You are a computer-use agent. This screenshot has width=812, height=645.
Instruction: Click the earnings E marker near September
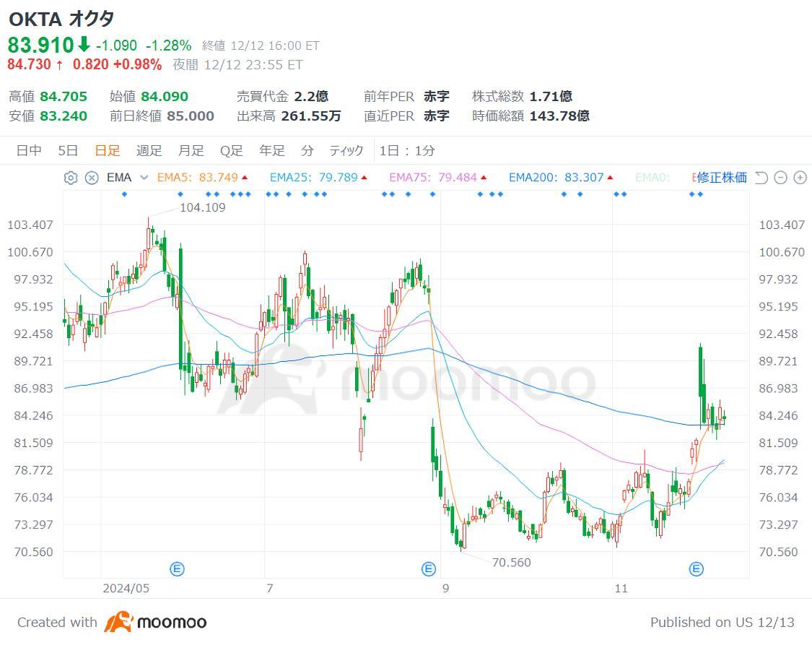[x=429, y=569]
